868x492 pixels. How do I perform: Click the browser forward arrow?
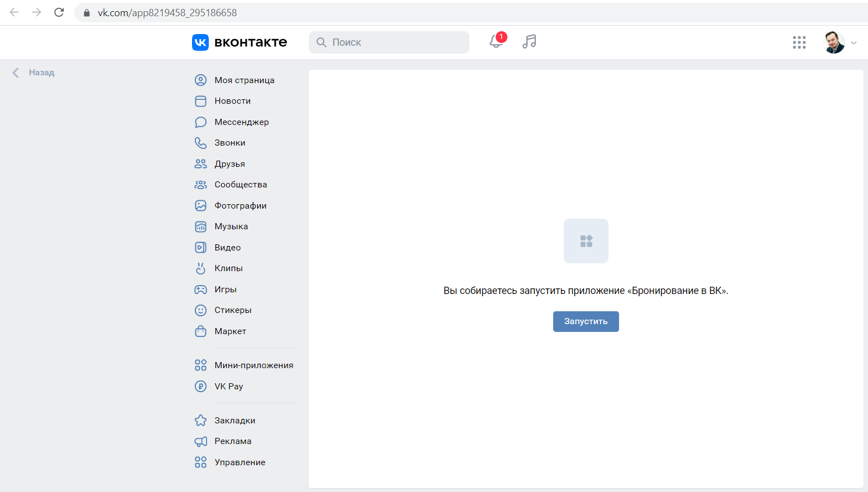pyautogui.click(x=37, y=12)
